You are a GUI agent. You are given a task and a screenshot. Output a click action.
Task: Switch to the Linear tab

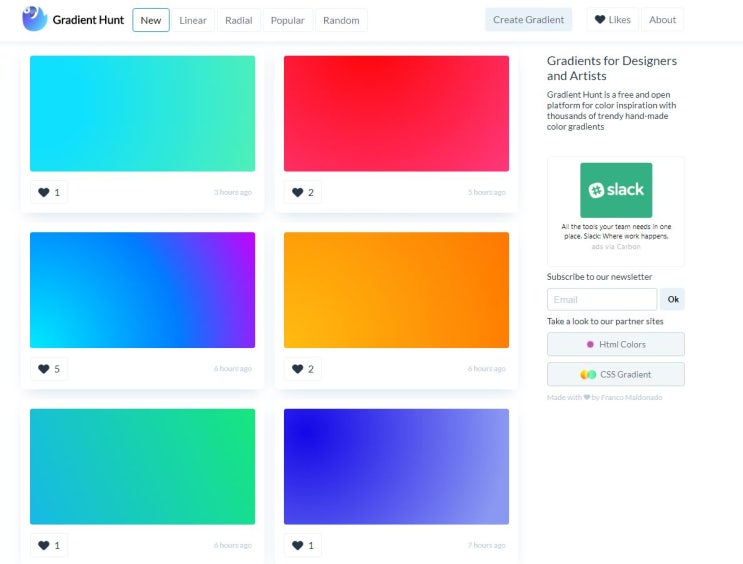tap(193, 20)
